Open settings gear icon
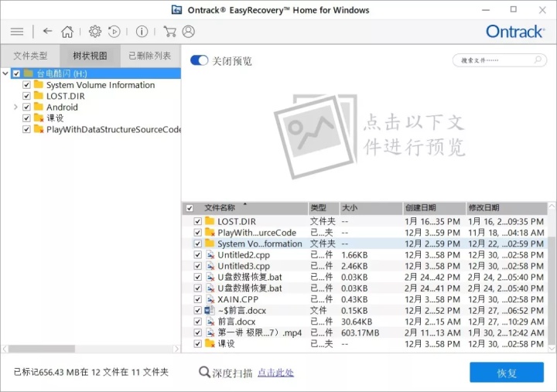557x392 pixels. (95, 32)
